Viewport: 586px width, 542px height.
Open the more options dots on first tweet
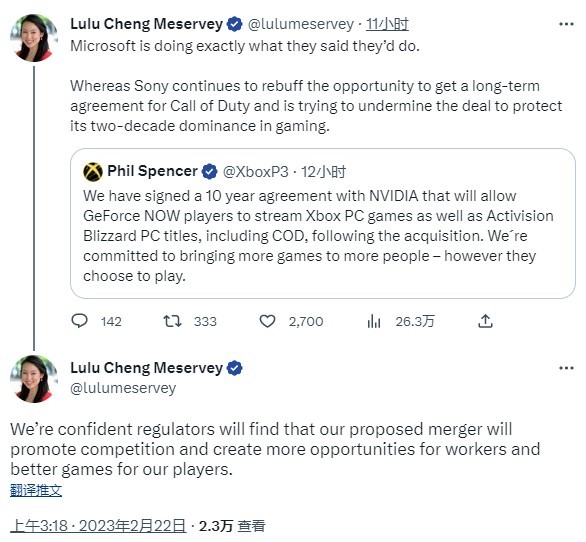(x=566, y=24)
